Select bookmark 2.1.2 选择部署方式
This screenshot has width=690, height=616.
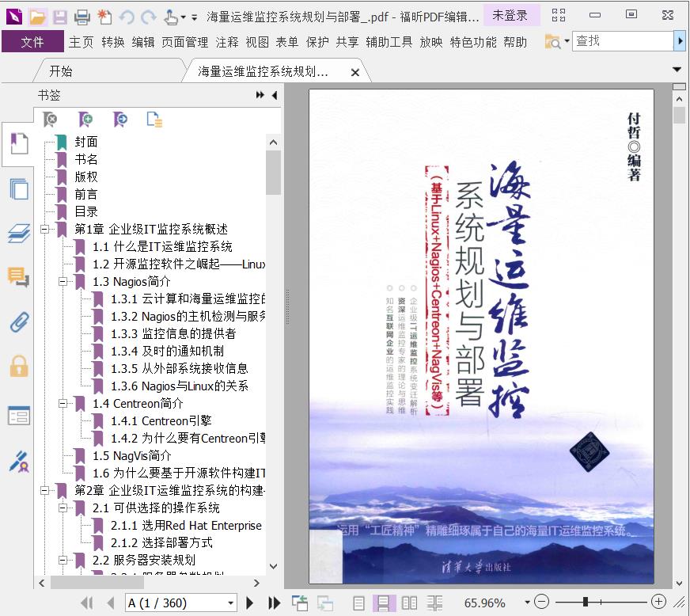(161, 542)
